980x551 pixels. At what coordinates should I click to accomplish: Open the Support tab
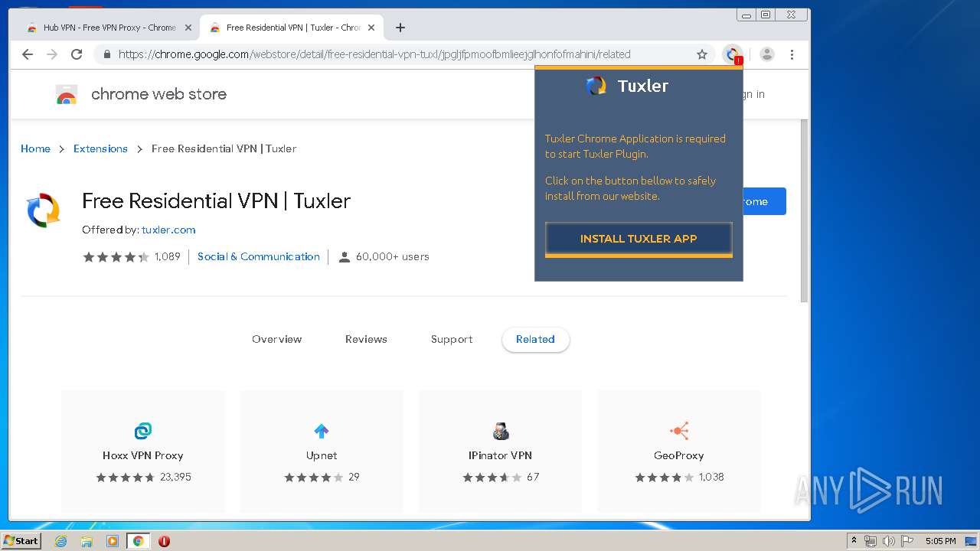tap(452, 339)
